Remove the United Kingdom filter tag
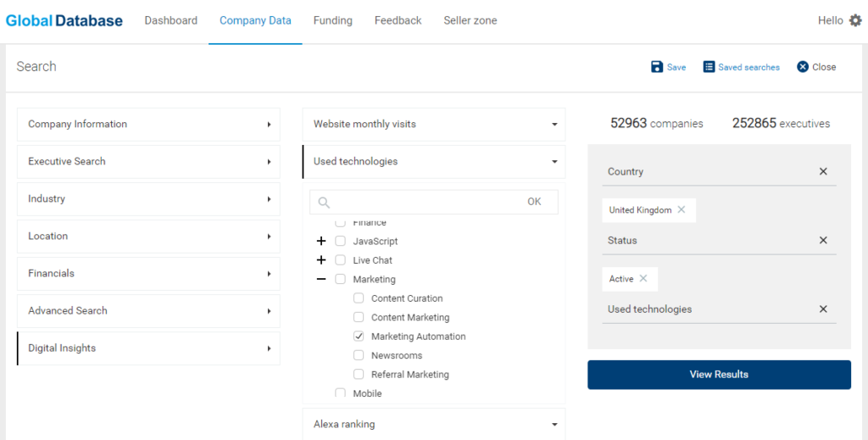Screen dimensions: 868x440 pyautogui.click(x=682, y=209)
